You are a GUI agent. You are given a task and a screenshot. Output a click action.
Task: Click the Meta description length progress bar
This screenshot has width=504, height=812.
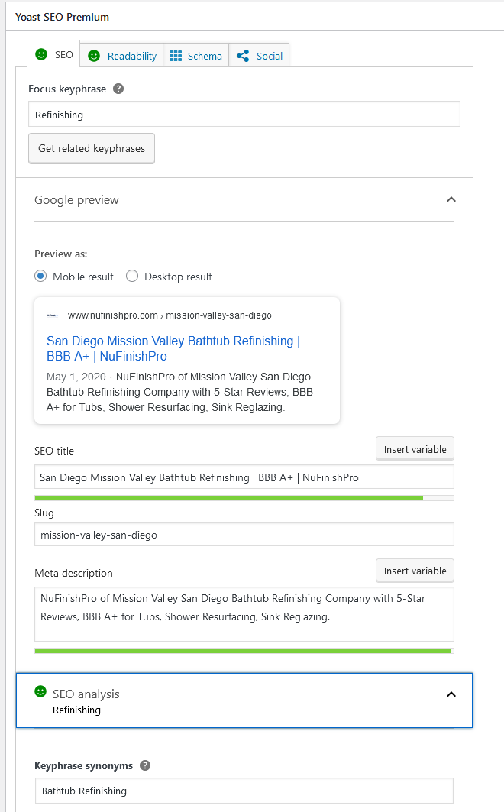tap(244, 651)
